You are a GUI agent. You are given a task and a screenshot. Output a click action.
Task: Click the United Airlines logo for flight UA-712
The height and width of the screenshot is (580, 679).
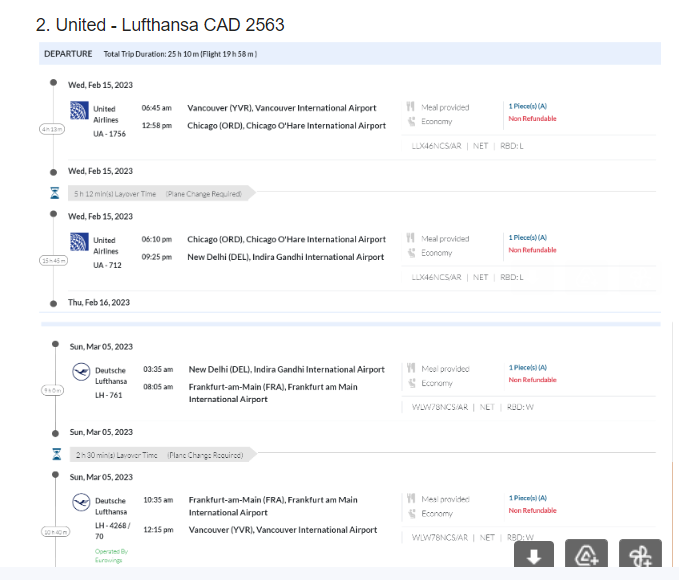click(79, 241)
